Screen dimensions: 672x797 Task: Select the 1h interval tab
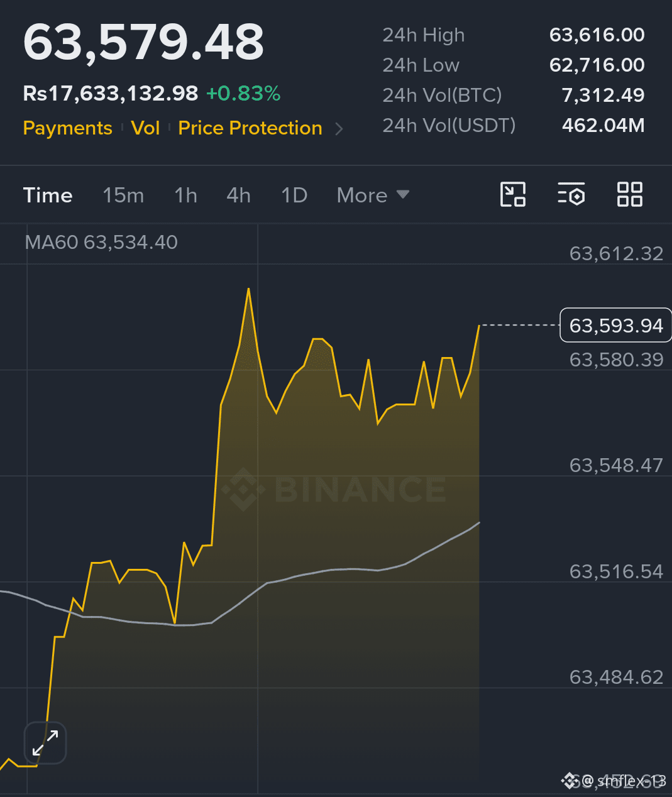pos(185,195)
